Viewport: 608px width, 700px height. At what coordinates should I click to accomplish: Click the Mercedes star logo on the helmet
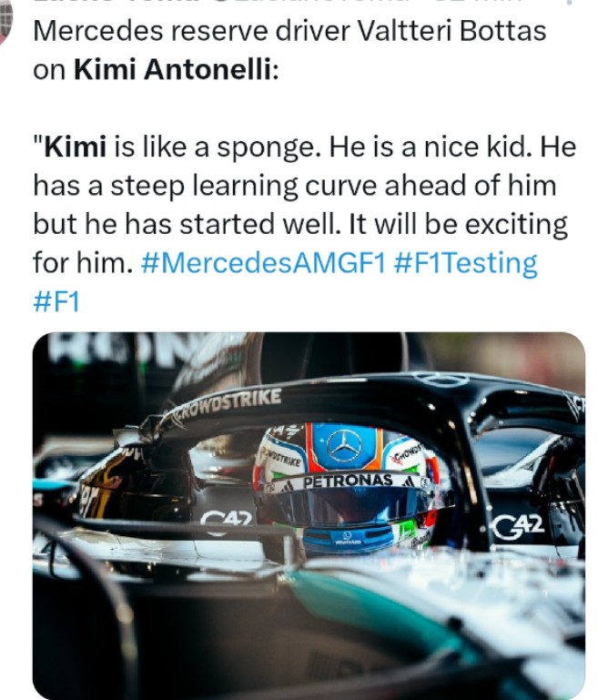344,446
